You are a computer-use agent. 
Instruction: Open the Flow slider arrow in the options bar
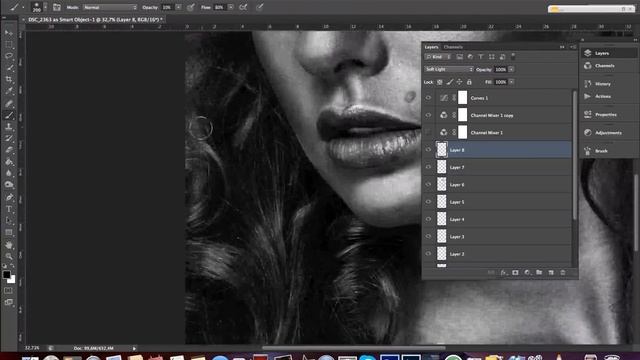[x=231, y=7]
